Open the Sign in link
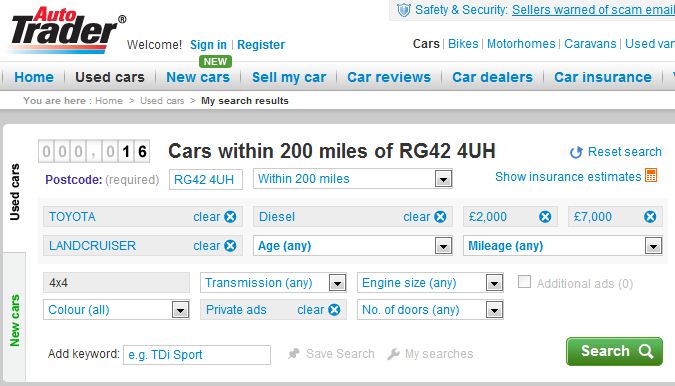 208,45
